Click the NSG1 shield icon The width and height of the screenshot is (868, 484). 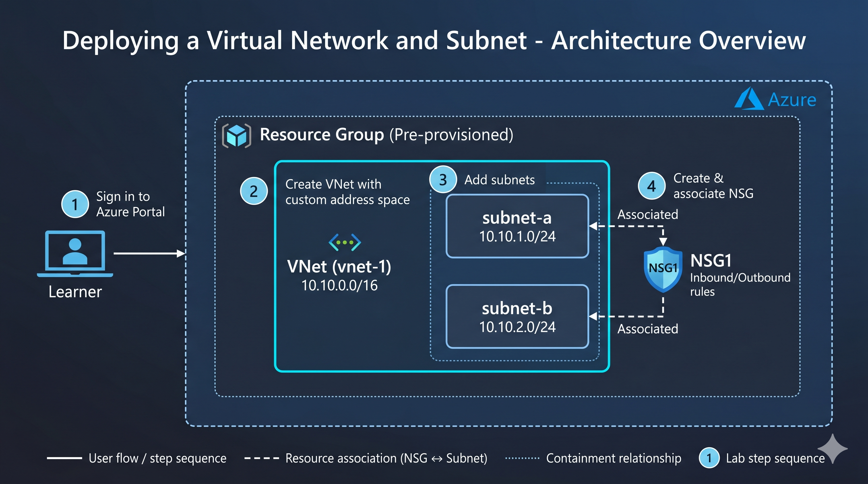[x=663, y=269]
